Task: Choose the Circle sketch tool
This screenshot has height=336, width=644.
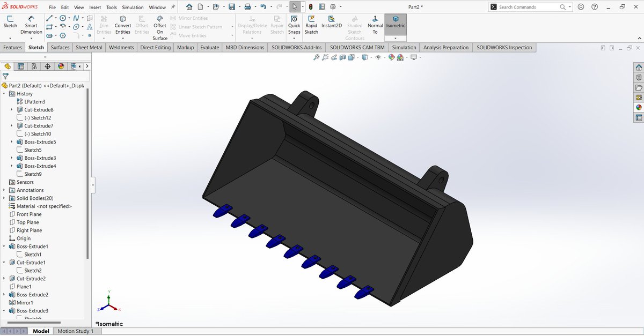Action: click(x=63, y=18)
